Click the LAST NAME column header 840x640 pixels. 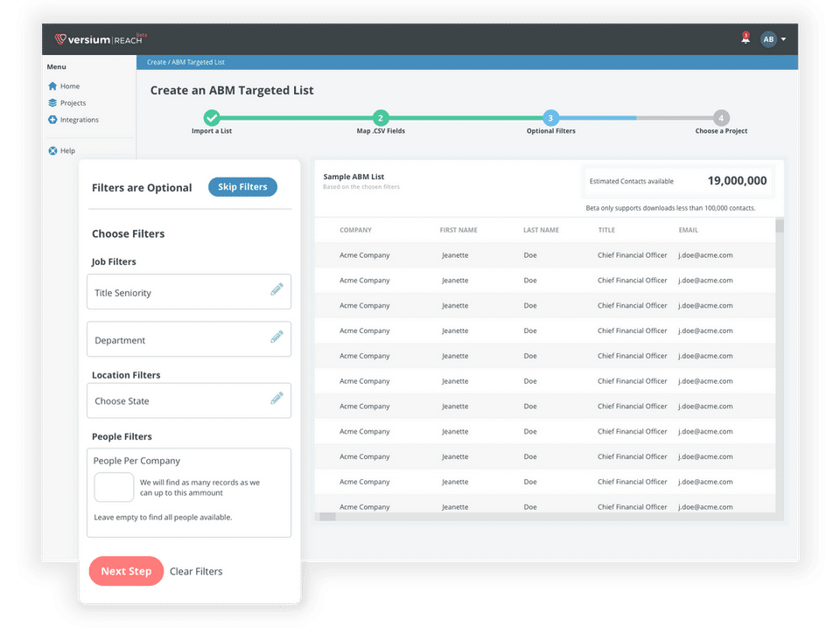coord(541,230)
